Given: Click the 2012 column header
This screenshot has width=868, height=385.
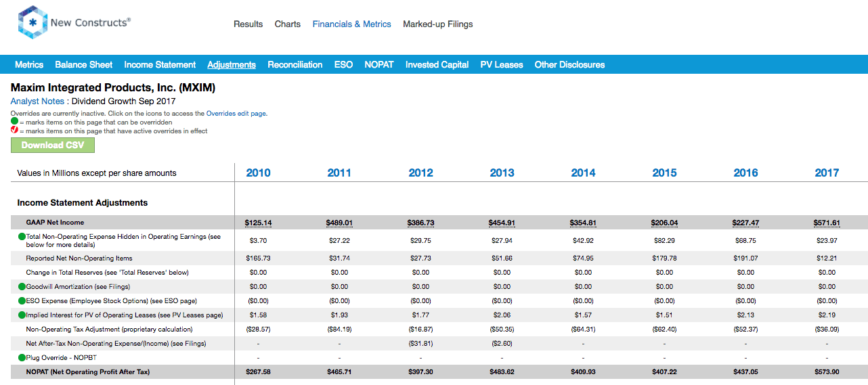Looking at the screenshot, I should coord(421,173).
